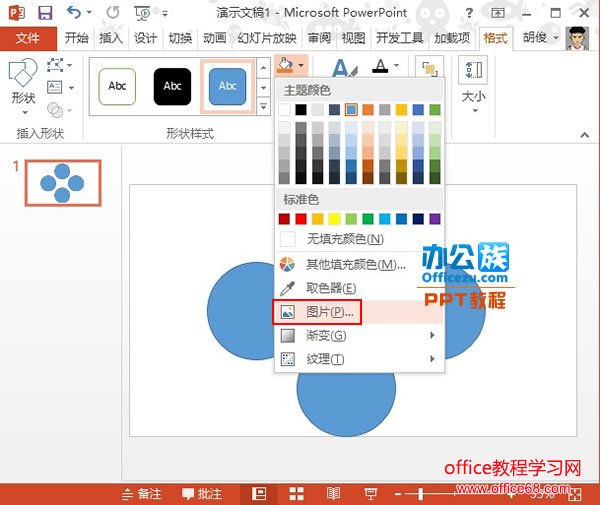Choose 图片(P)... picture fill
Screen dimensions: 600x505
point(360,312)
